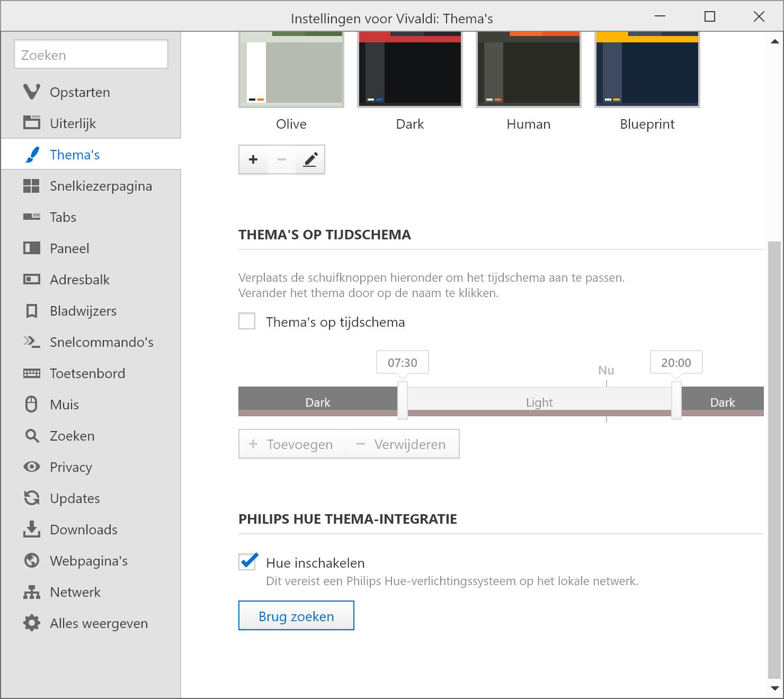Select Alles weergeven in sidebar
Image resolution: width=784 pixels, height=699 pixels.
coord(91,623)
